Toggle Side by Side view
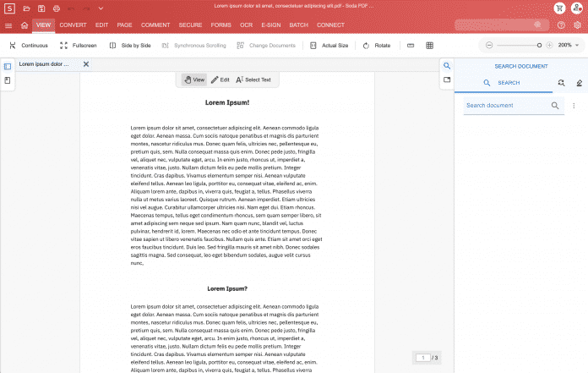The height and width of the screenshot is (373, 588). [x=130, y=46]
